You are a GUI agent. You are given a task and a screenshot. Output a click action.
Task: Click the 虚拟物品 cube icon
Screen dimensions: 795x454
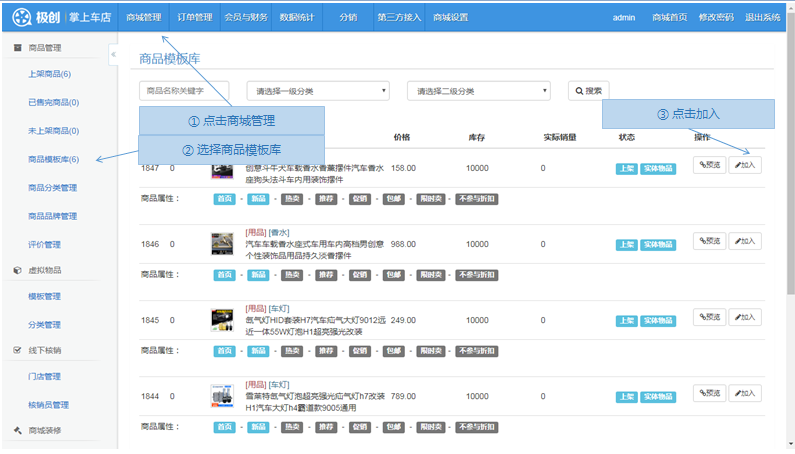(18, 270)
